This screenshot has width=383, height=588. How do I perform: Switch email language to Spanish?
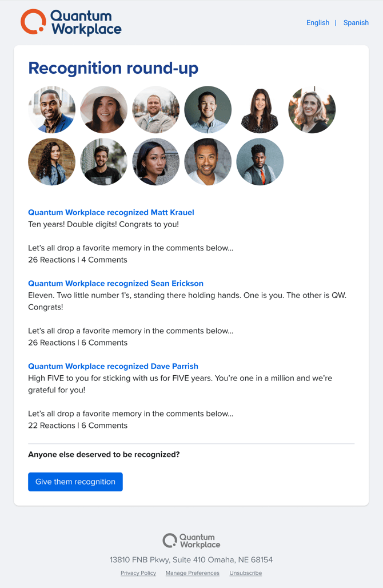pyautogui.click(x=356, y=22)
